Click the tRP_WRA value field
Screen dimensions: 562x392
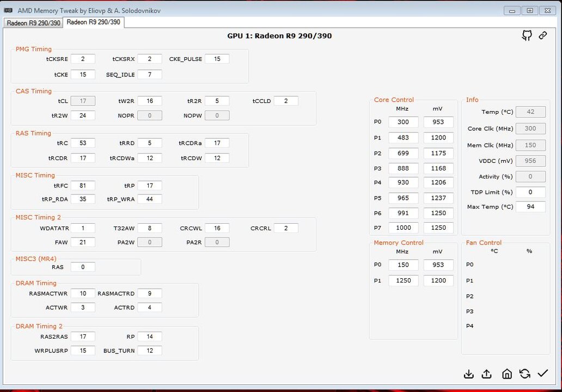point(149,199)
